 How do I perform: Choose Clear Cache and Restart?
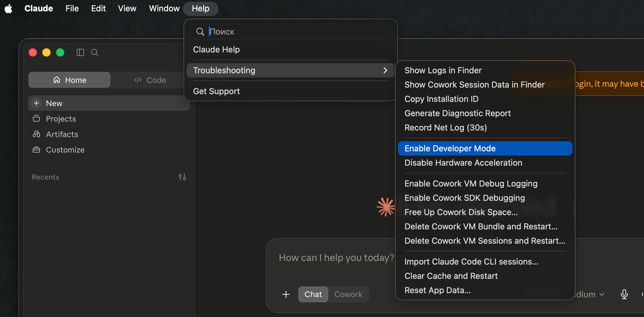tap(485, 276)
